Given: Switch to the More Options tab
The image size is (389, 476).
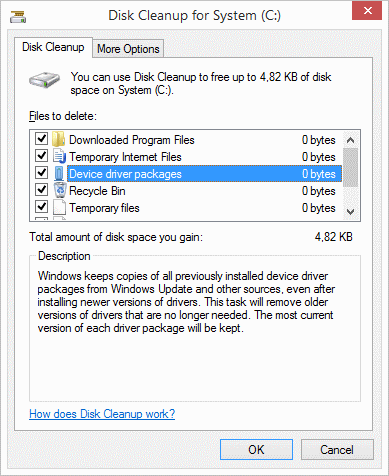Looking at the screenshot, I should pos(128,49).
